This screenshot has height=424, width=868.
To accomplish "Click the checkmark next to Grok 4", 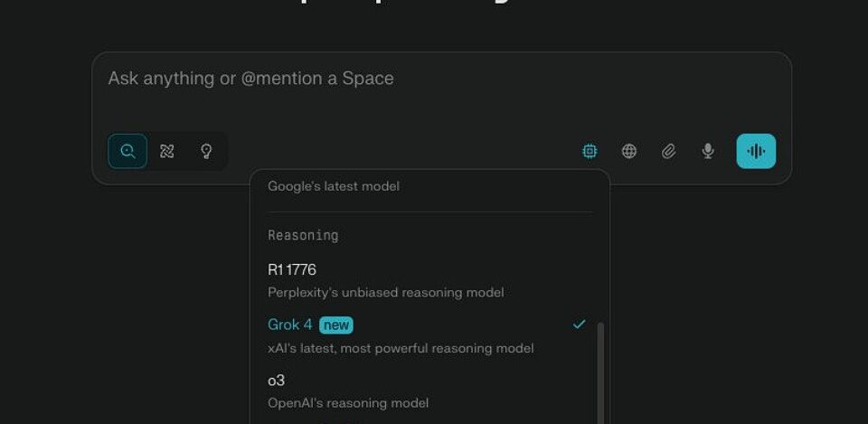I will click(579, 325).
